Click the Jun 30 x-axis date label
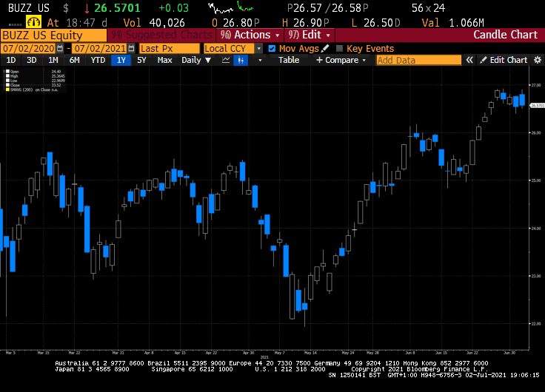This screenshot has height=392, width=545. [x=509, y=353]
